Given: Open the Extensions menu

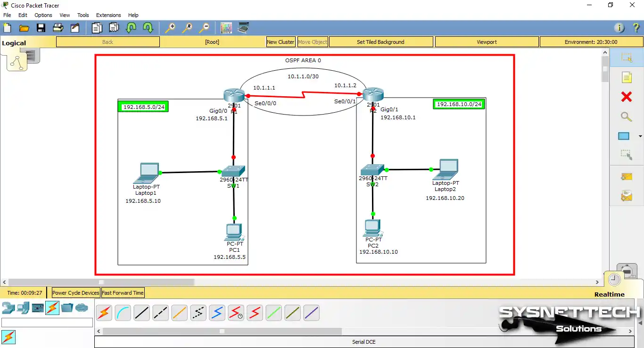Looking at the screenshot, I should (x=108, y=15).
